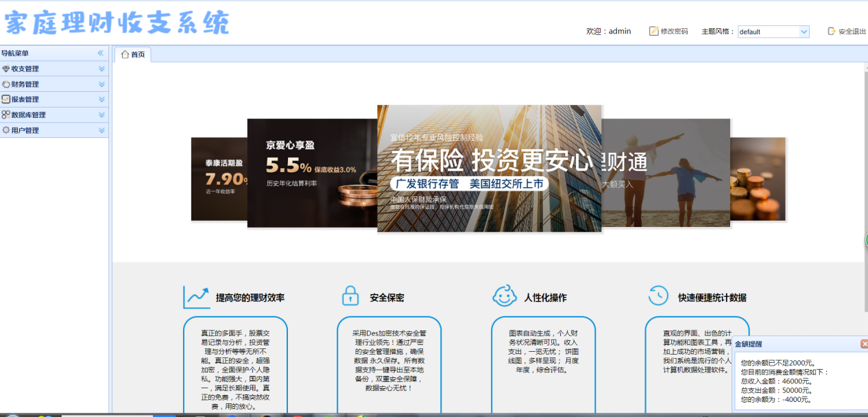Screen dimensions: 868x417
Task: Click the 总收入金额：46000元 line
Action: pyautogui.click(x=777, y=381)
